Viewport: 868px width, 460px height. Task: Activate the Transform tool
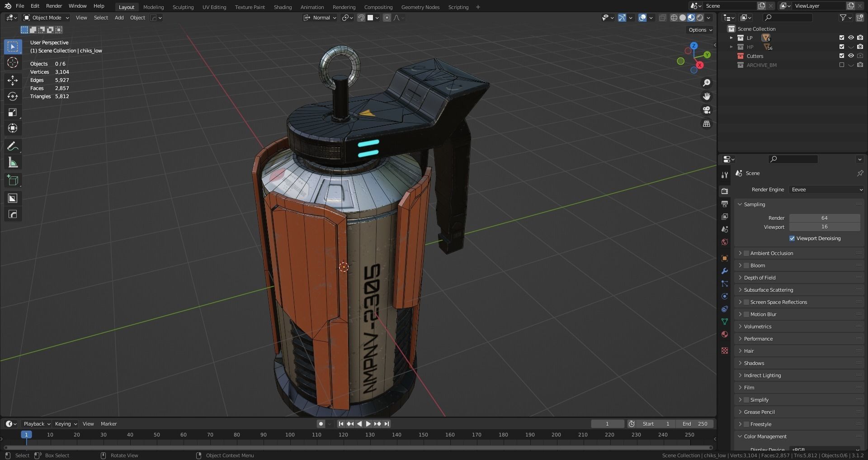pos(13,128)
